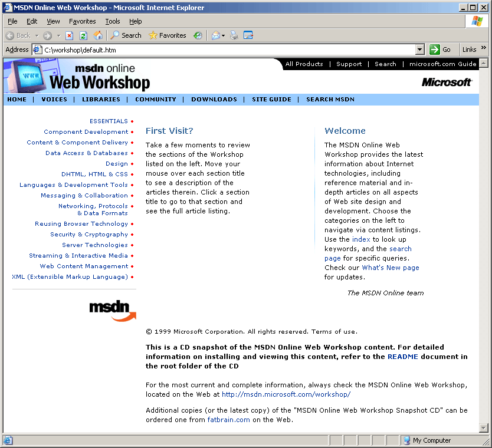The height and width of the screenshot is (448, 492).
Task: Open the Data Access & Databases section
Action: click(87, 153)
